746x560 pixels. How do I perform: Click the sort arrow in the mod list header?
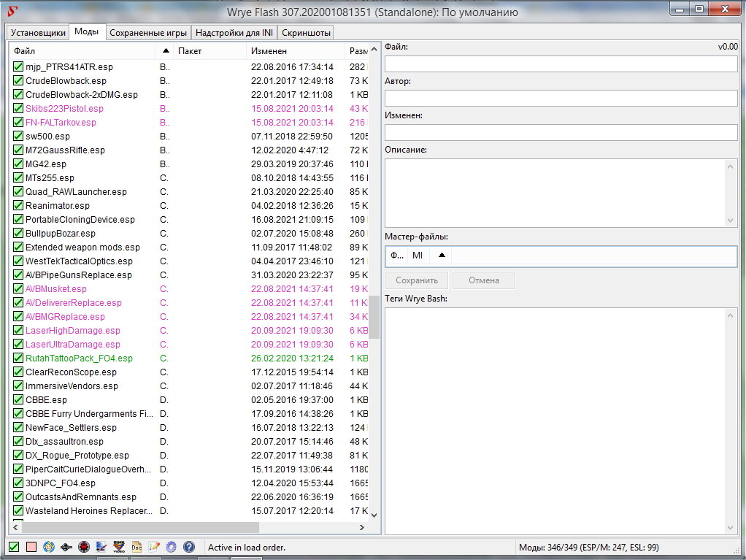(x=166, y=51)
